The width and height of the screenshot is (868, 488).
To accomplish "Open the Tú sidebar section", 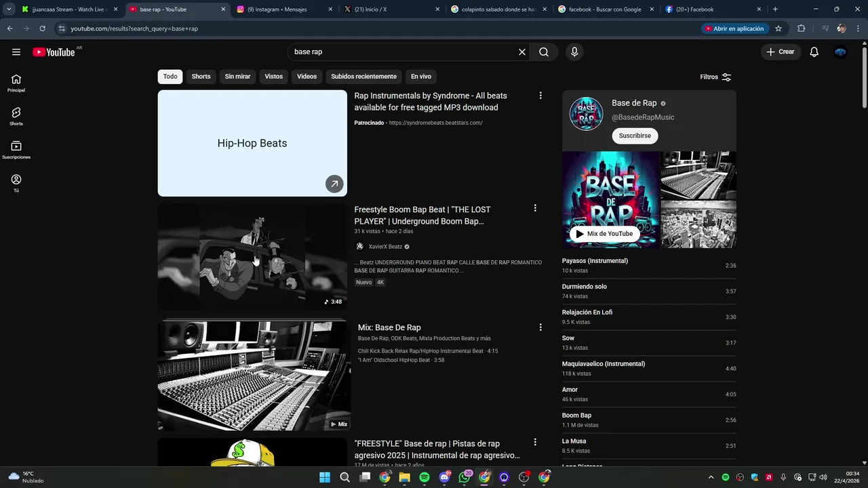I will 16,183.
